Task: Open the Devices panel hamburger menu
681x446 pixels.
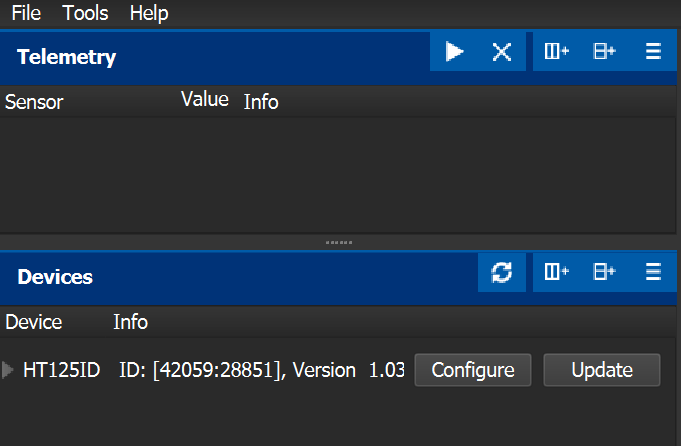Action: pos(653,272)
